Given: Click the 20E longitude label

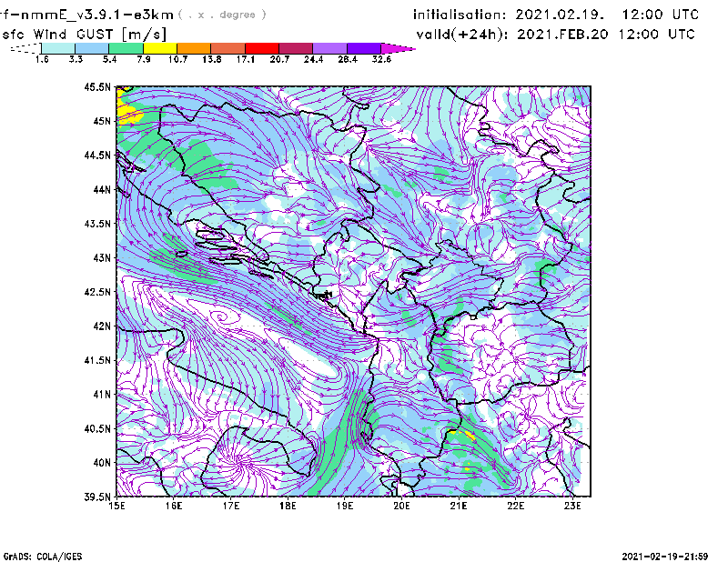Looking at the screenshot, I should point(401,506).
